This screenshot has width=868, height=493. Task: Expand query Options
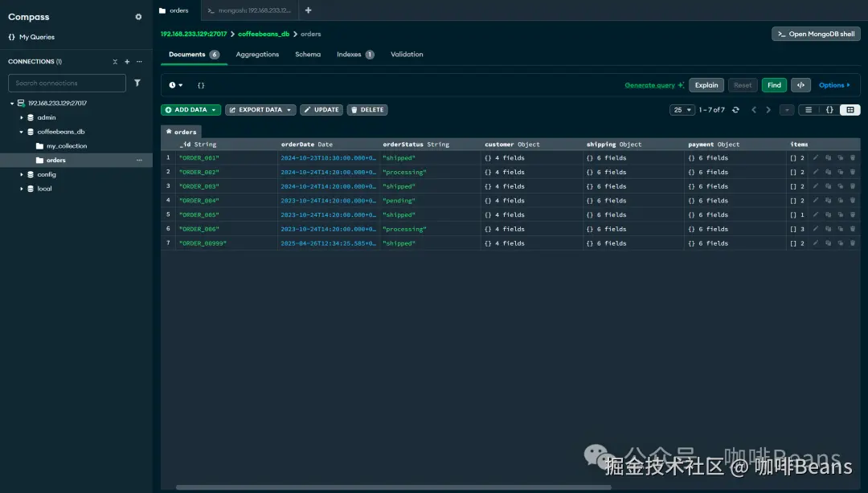click(834, 85)
